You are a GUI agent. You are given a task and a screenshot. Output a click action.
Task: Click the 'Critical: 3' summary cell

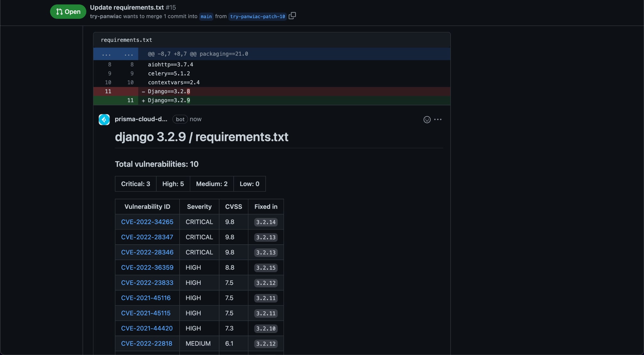pos(136,184)
